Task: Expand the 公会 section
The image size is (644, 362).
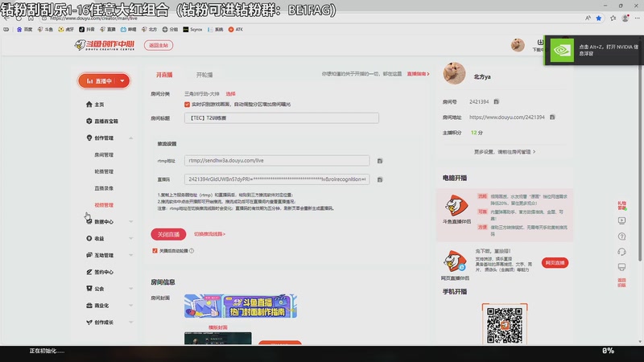Action: pos(130,289)
